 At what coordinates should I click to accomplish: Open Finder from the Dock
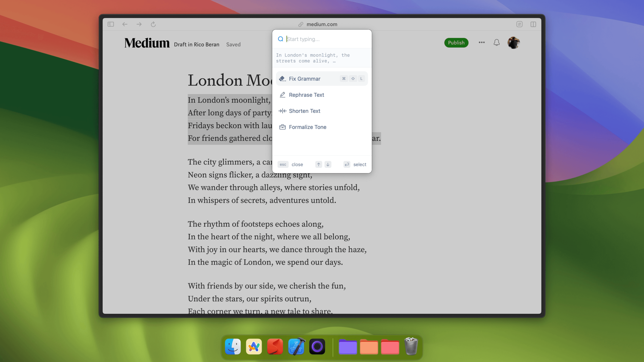pos(233,347)
